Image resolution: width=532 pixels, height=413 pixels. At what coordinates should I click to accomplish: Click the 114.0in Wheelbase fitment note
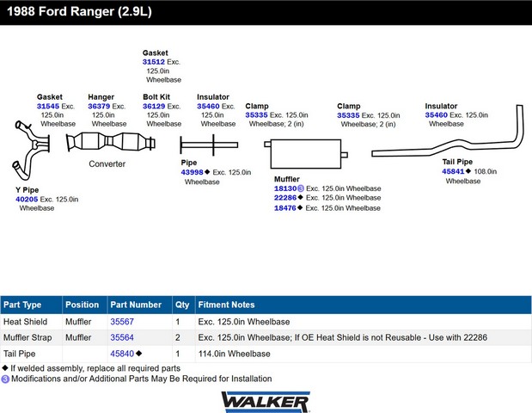[234, 354]
